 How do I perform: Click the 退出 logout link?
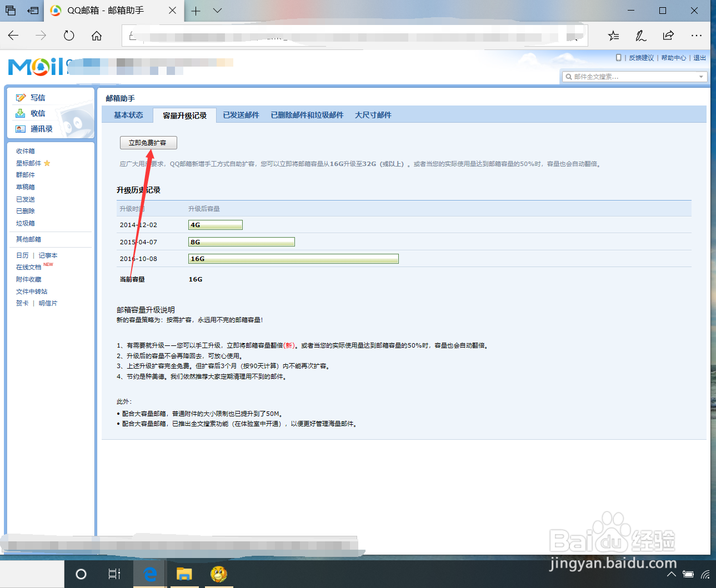click(x=699, y=58)
